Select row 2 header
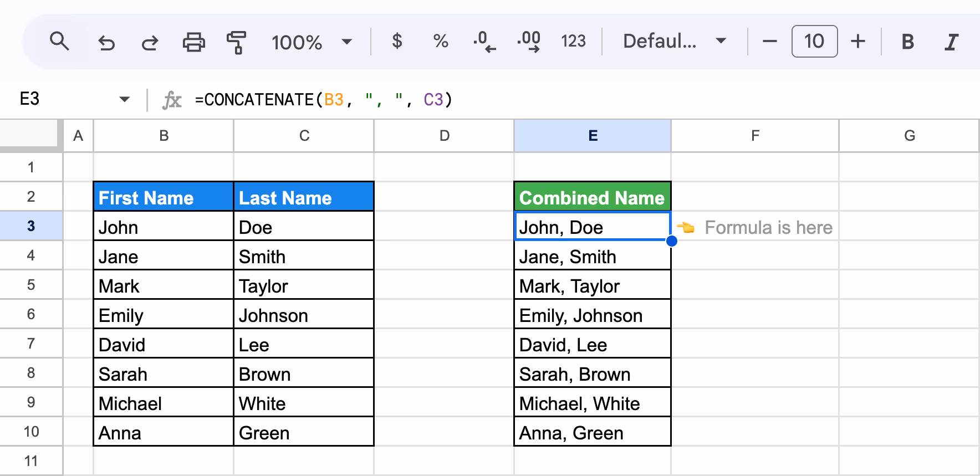980x476 pixels. coord(31,196)
